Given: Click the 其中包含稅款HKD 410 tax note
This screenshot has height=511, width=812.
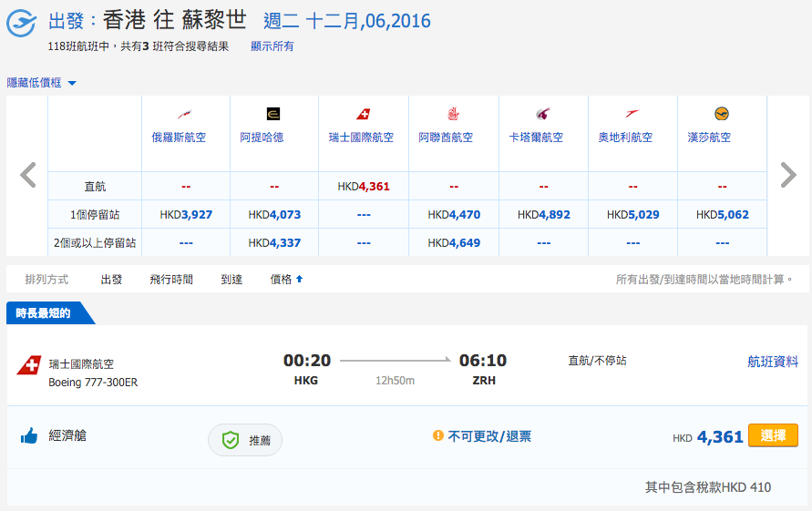Looking at the screenshot, I should point(708,487).
